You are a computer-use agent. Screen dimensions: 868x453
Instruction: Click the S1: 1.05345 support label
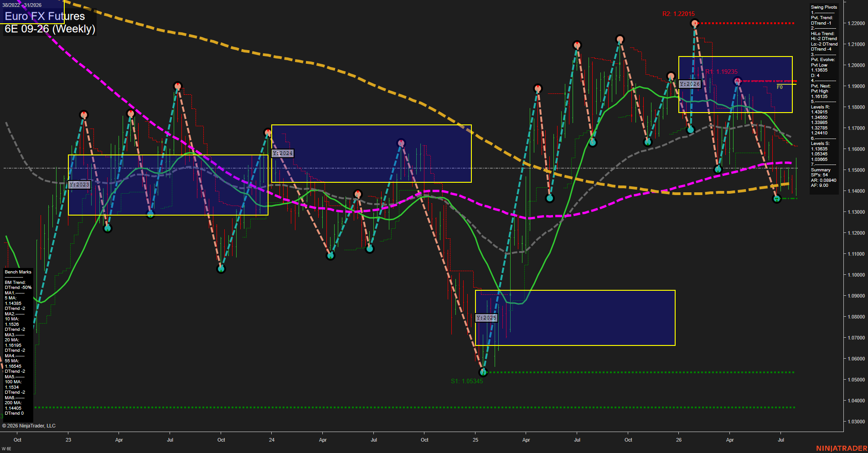(x=467, y=381)
